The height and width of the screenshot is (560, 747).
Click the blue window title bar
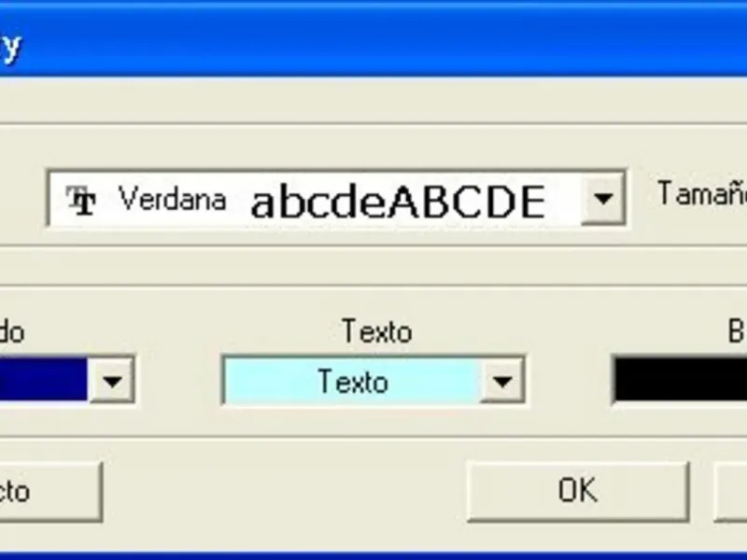click(x=373, y=38)
